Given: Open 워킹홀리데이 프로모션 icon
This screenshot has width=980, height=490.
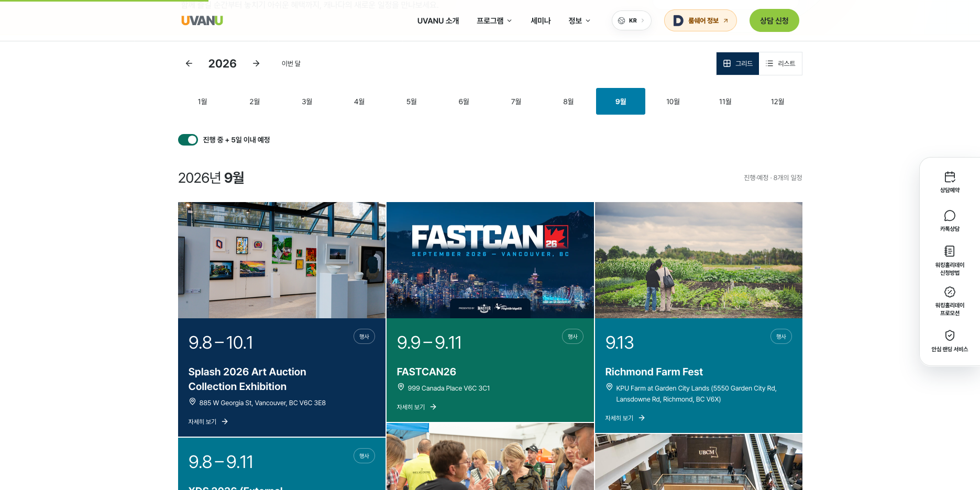Looking at the screenshot, I should tap(950, 292).
